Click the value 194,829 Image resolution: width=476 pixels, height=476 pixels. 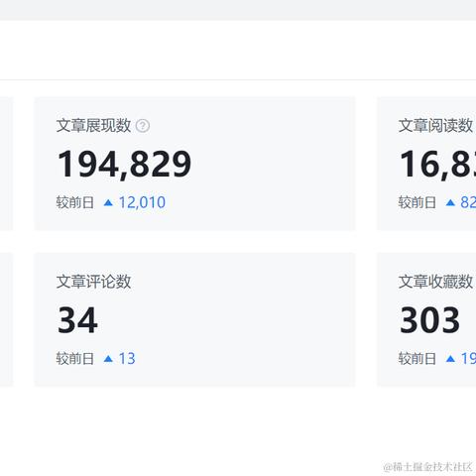pos(124,164)
